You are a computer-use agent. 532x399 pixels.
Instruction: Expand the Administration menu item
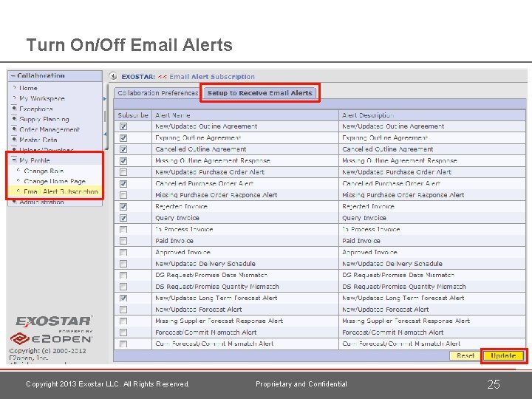click(x=14, y=202)
